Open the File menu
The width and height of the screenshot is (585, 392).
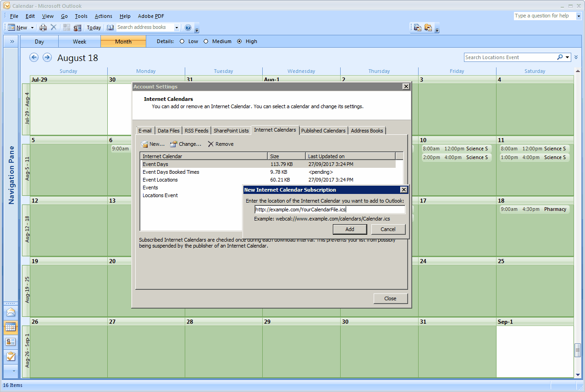(14, 16)
